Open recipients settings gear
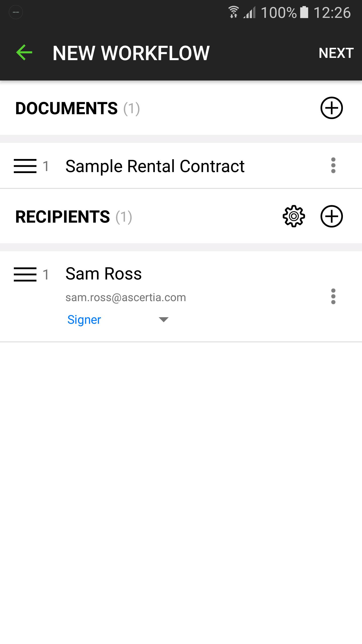This screenshot has width=362, height=644. pos(294,216)
